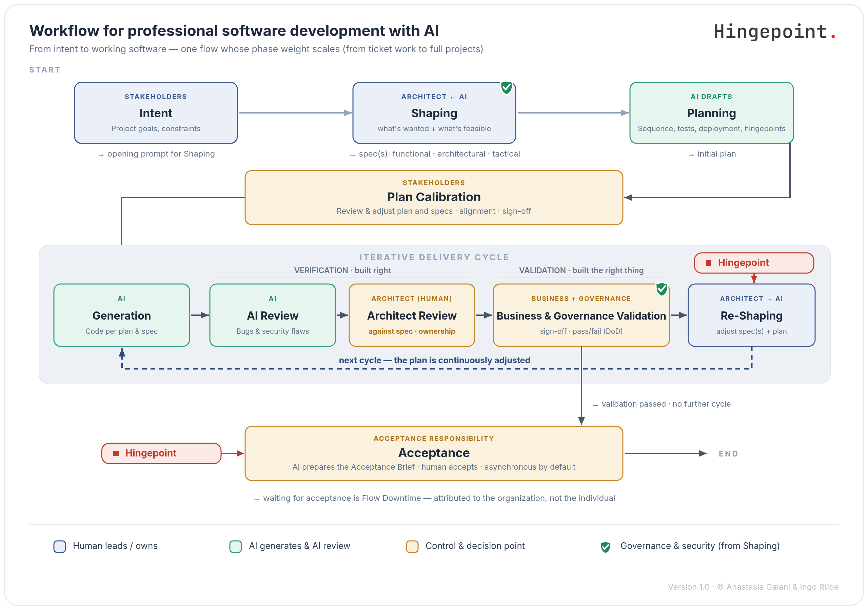Select the Acceptance box
The width and height of the screenshot is (868, 610).
(434, 453)
